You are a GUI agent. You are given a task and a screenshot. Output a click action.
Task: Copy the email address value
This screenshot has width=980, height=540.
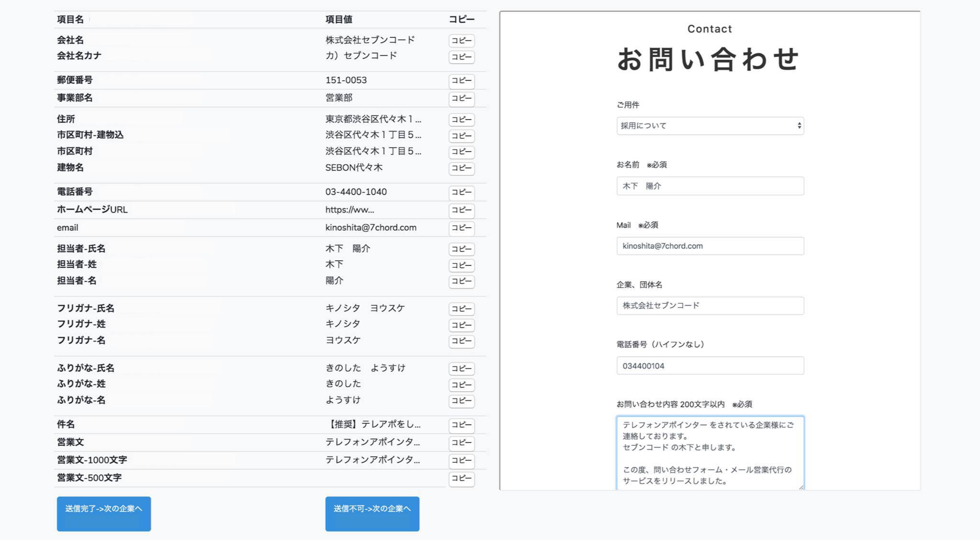pyautogui.click(x=461, y=228)
